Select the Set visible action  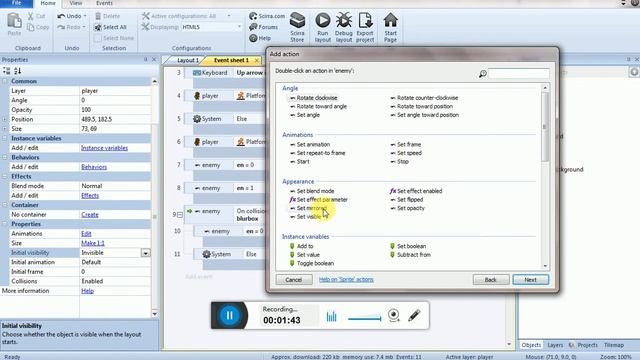[x=309, y=217]
